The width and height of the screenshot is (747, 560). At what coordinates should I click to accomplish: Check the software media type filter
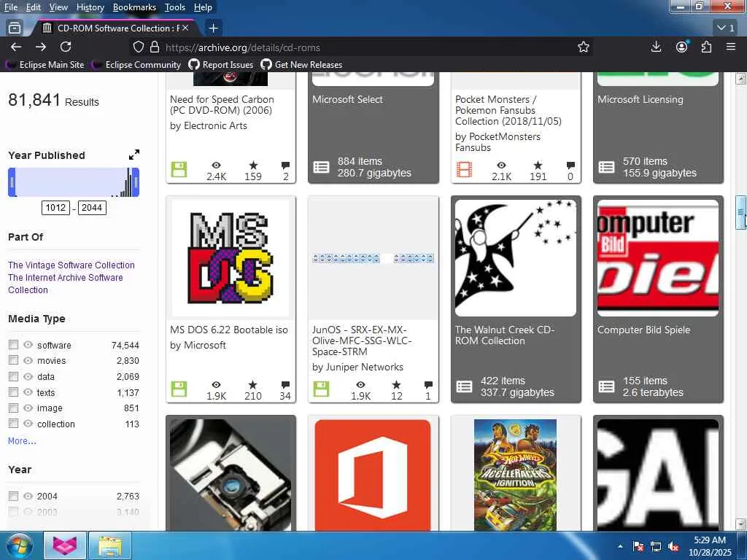tap(13, 345)
